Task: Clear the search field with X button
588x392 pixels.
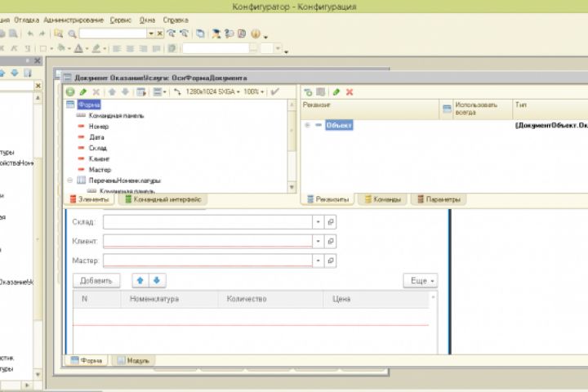Action: click(x=160, y=33)
